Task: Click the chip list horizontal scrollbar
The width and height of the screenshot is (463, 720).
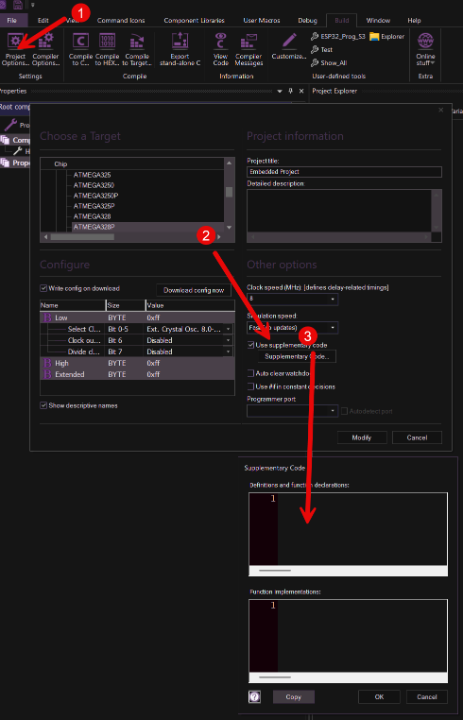Action: coord(132,237)
